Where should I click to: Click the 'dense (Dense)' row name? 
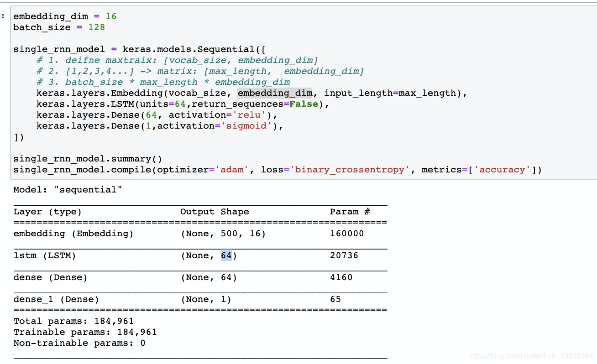click(x=50, y=277)
